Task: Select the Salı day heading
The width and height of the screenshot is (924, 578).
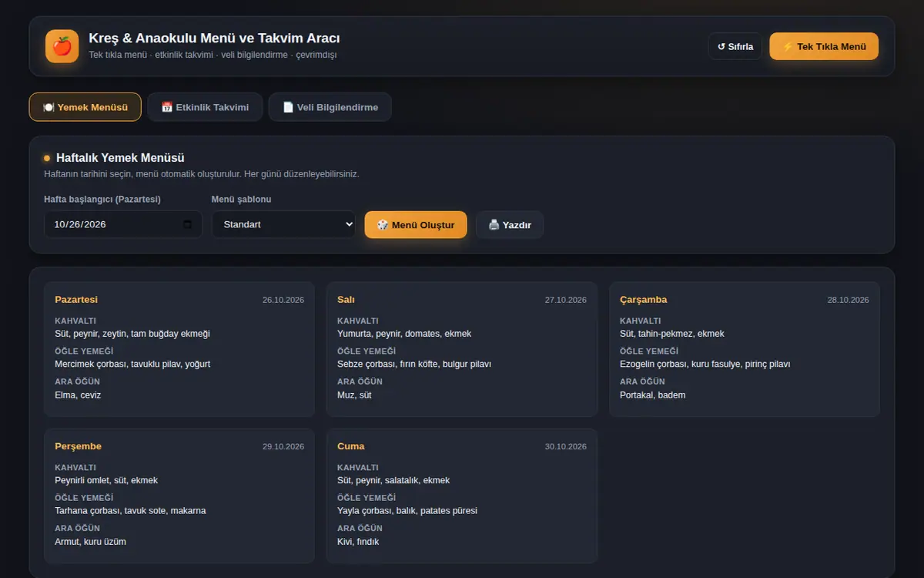Action: [346, 300]
